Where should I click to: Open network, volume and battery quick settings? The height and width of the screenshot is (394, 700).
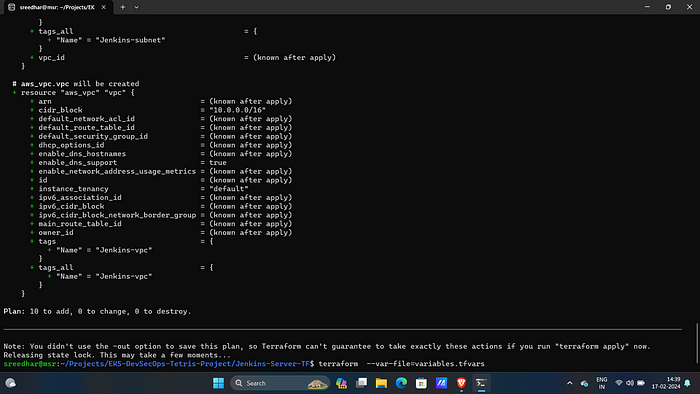coord(630,383)
